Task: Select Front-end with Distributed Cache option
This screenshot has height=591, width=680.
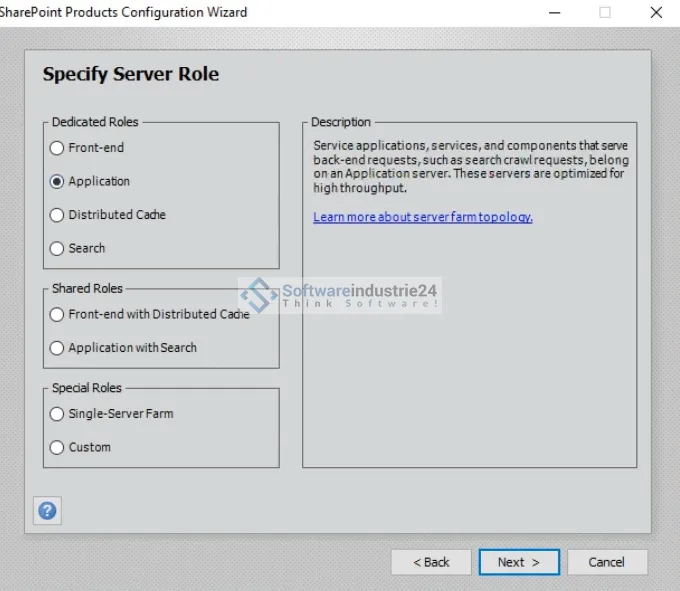Action: tap(57, 314)
